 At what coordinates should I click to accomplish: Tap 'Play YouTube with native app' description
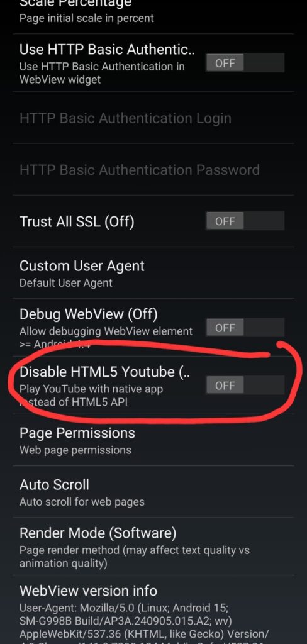[x=91, y=389]
